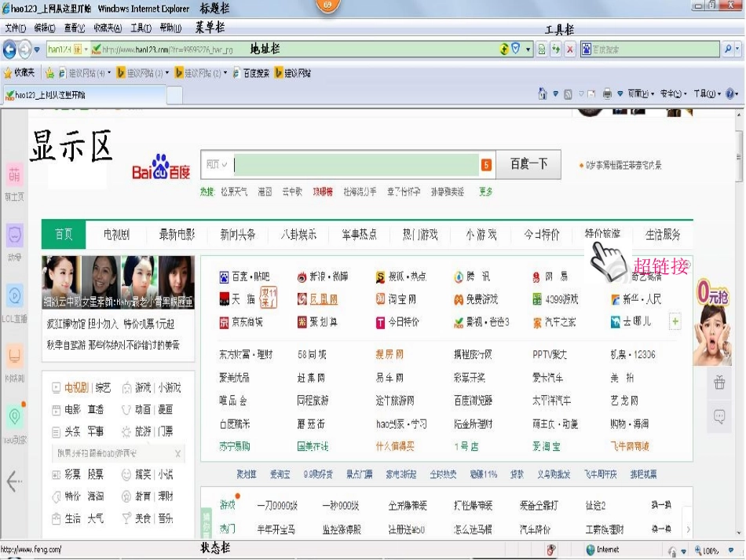Click the Baidu logo on the page
The height and width of the screenshot is (560, 746).
(x=161, y=167)
